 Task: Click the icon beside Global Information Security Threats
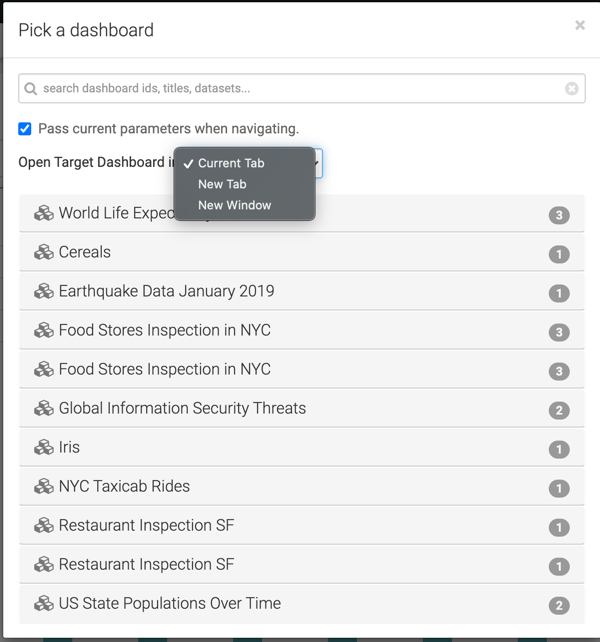[43, 409]
